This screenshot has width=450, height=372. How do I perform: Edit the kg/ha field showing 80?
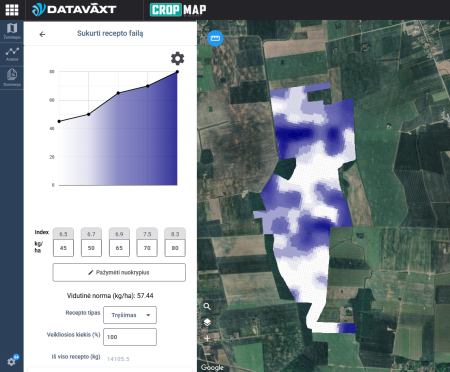(x=175, y=248)
